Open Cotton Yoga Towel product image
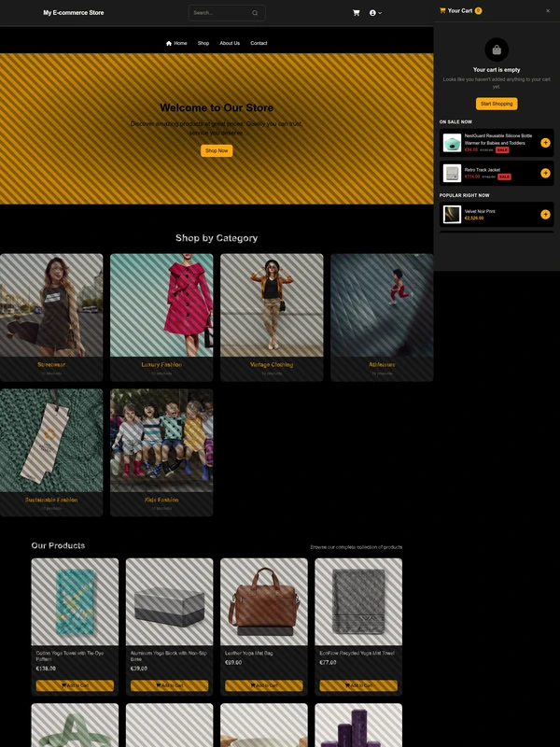 click(x=75, y=602)
